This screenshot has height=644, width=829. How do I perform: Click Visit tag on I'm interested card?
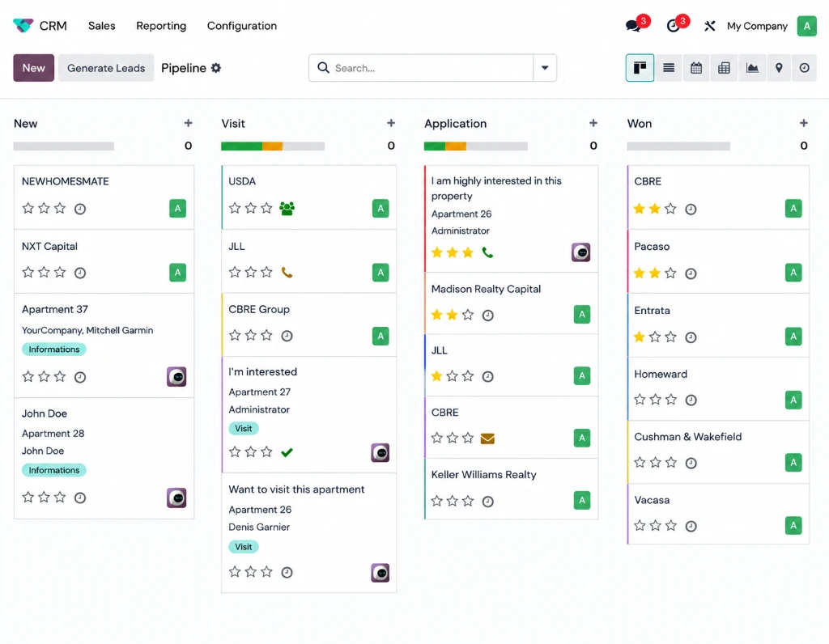point(243,429)
